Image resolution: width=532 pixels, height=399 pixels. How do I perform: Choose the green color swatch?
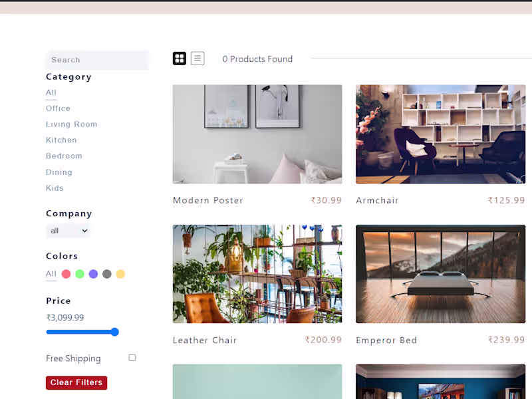pos(80,274)
